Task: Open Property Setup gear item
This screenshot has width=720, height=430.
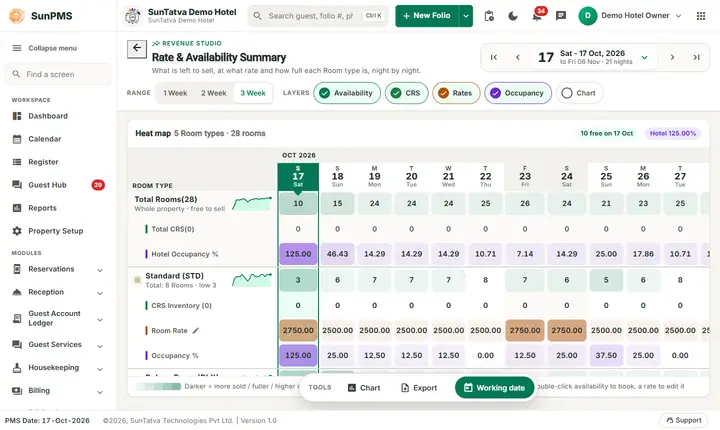Action: (58, 231)
